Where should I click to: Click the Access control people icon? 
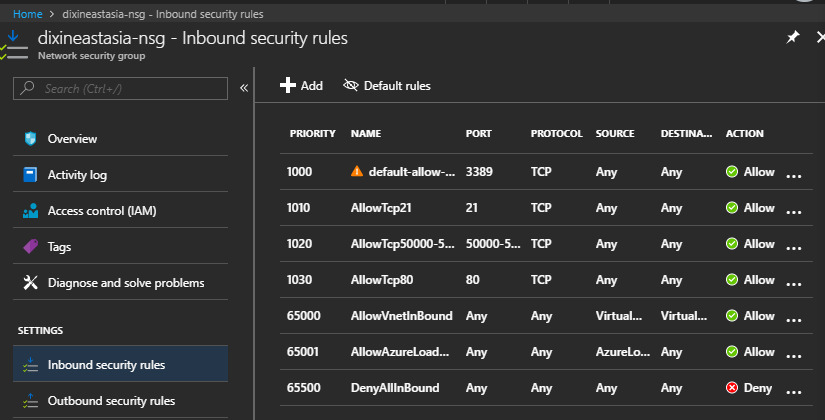click(x=31, y=211)
